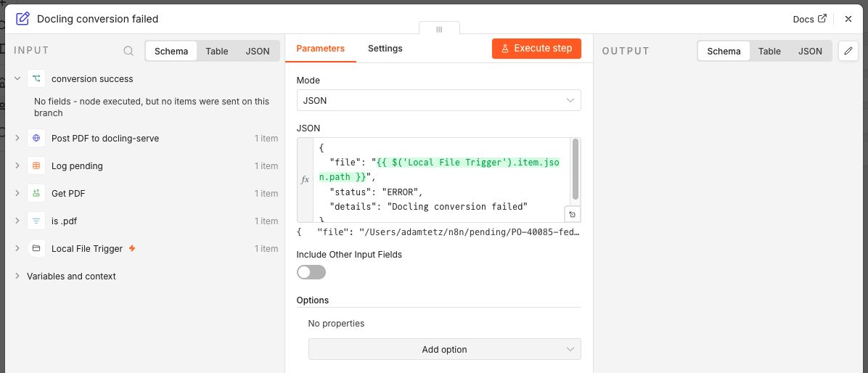This screenshot has height=373, width=868.
Task: Expand the Local File Trigger node
Action: pyautogui.click(x=17, y=248)
